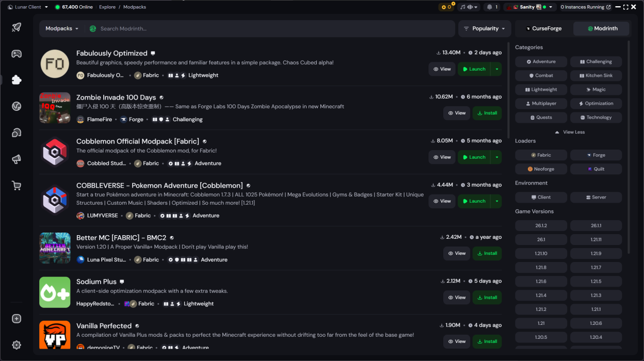Open the shopping cart store icon
This screenshot has height=361, width=644.
[17, 186]
